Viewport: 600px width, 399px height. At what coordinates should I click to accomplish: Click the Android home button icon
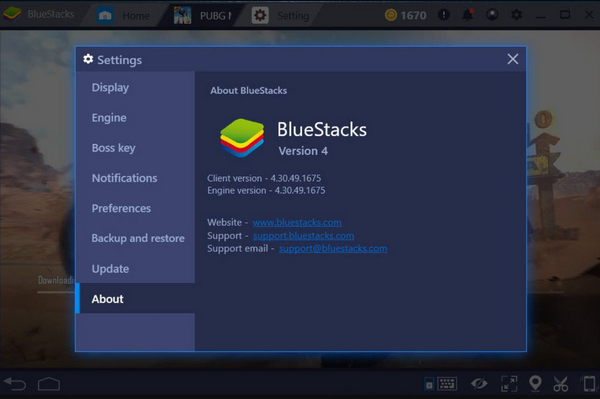[49, 384]
